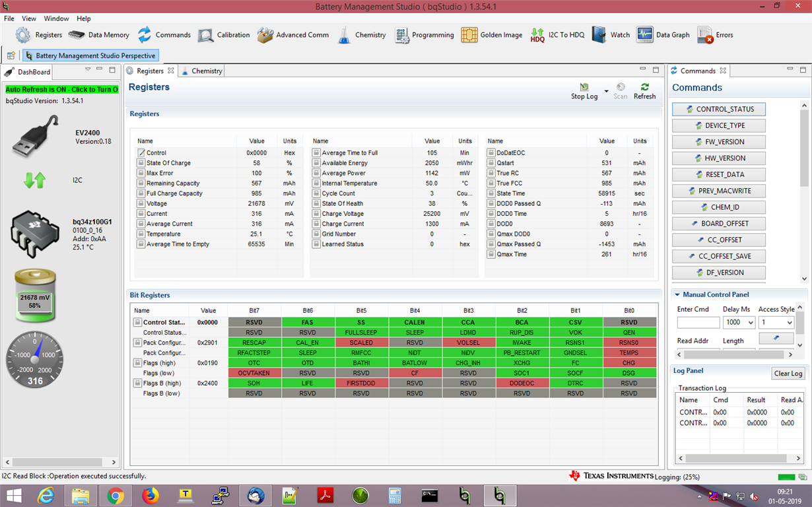The width and height of the screenshot is (812, 507).
Task: Click the Enter Cmd input field
Action: click(x=698, y=323)
